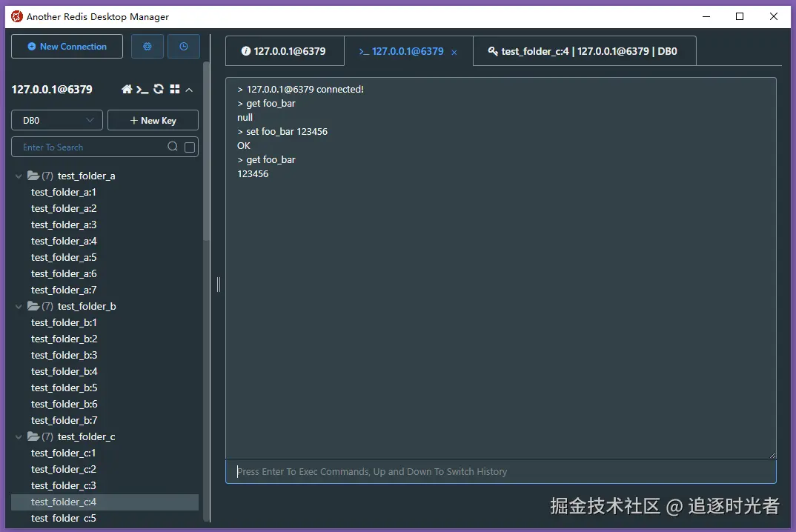
Task: Open the settings gear button
Action: pos(147,46)
